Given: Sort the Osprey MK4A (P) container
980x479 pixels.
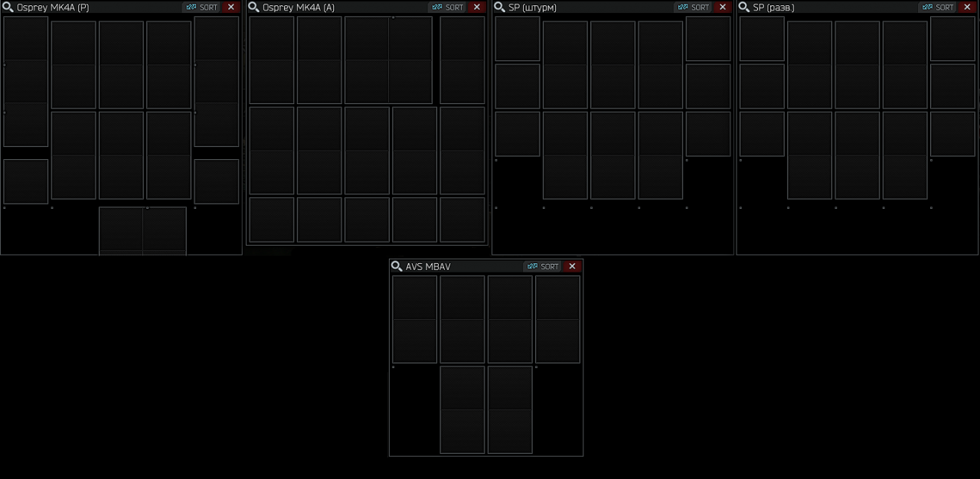Looking at the screenshot, I should click(x=202, y=7).
